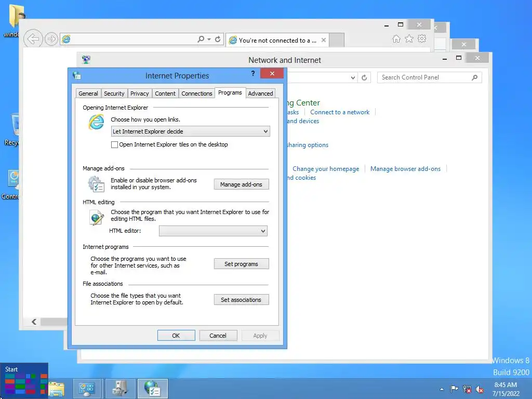This screenshot has height=399, width=532.
Task: Click Internet Explorer back arrow button
Action: [x=33, y=39]
